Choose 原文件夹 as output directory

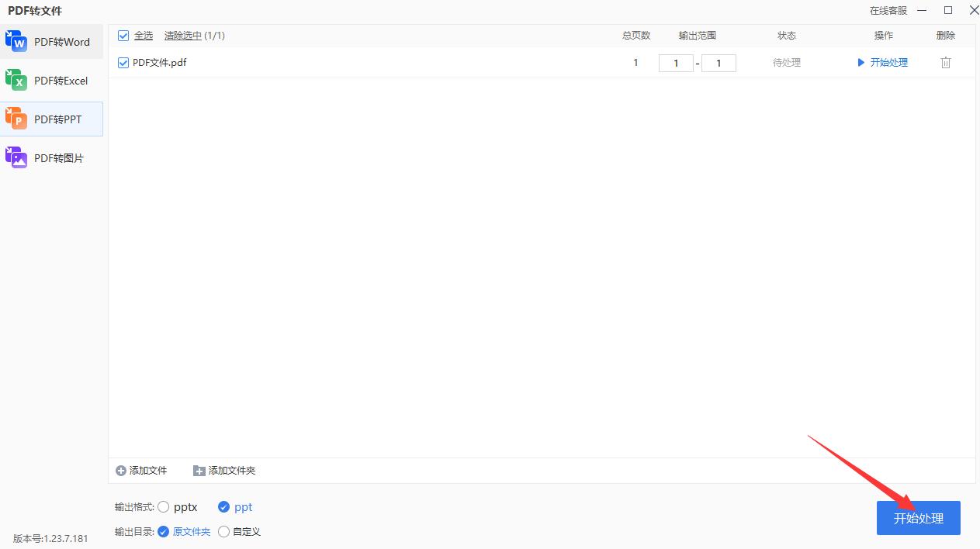[163, 532]
